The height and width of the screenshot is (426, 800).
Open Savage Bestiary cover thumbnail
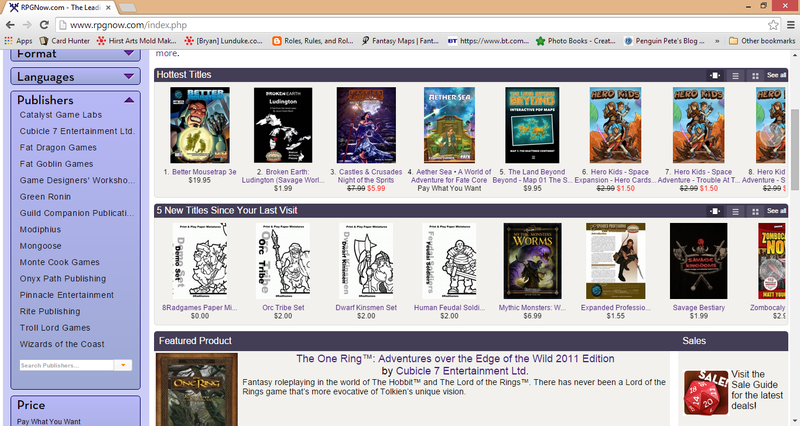tap(698, 261)
